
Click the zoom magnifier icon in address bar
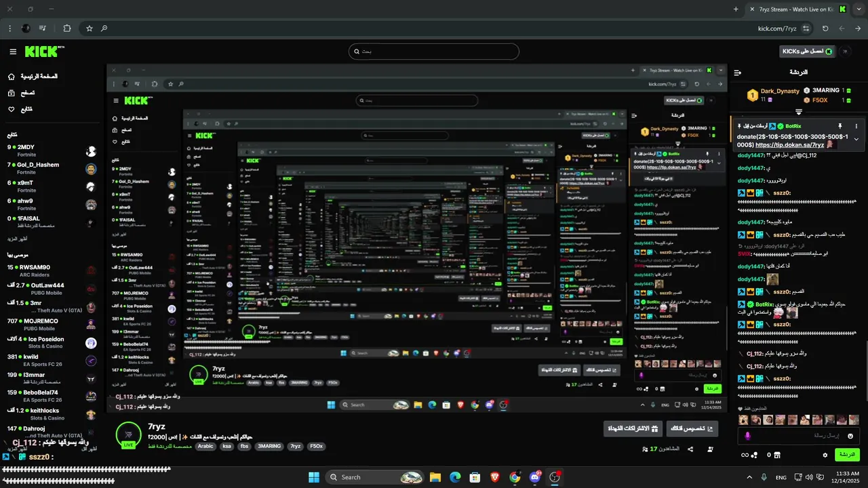(x=104, y=28)
